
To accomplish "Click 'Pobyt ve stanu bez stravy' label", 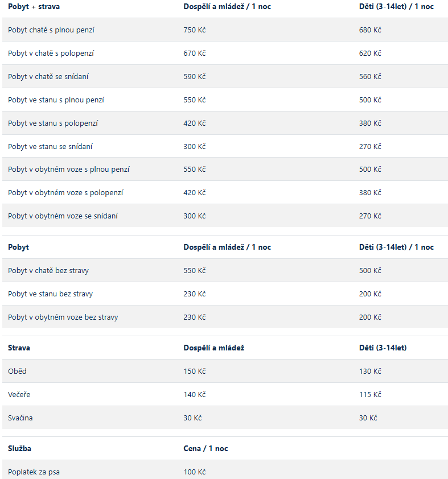I will (51, 294).
